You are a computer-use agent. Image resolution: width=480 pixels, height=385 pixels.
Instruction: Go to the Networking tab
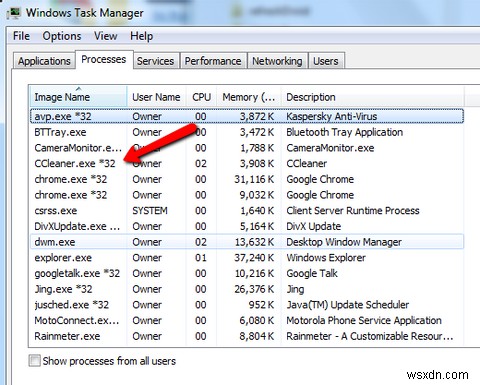(277, 61)
